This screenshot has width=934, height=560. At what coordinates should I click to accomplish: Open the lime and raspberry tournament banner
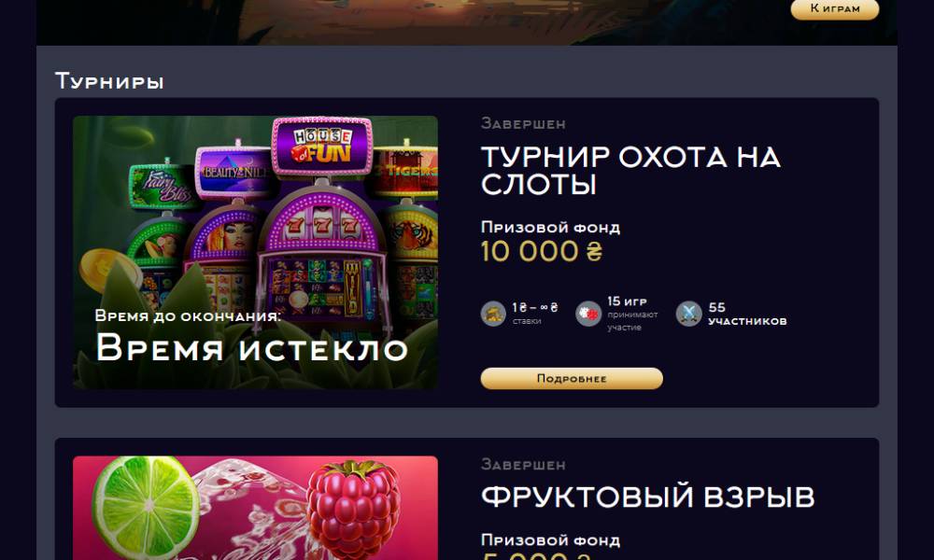click(255, 509)
